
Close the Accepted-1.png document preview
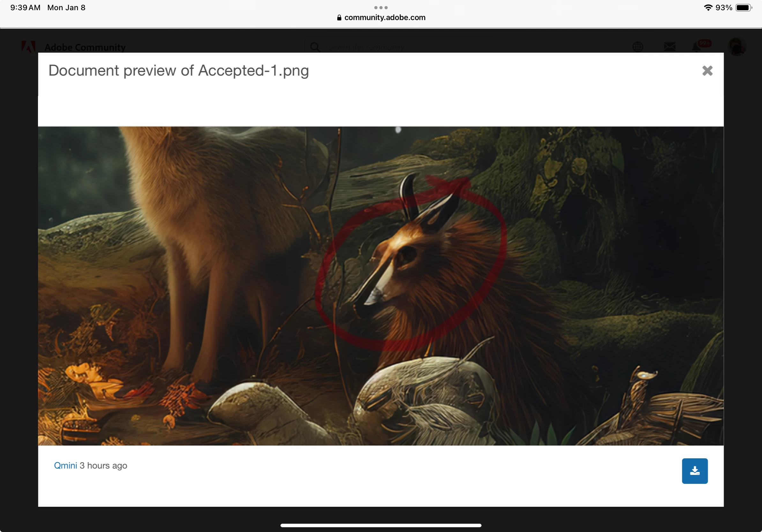tap(707, 70)
